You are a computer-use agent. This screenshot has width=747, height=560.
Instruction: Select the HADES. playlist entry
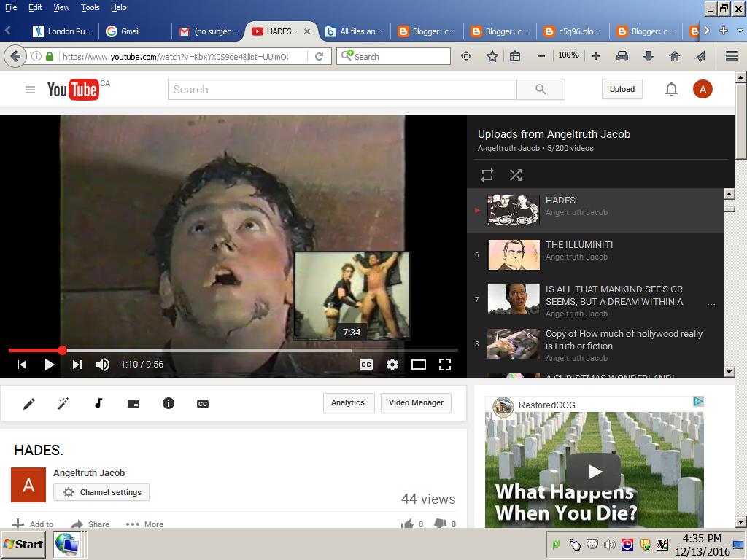(595, 210)
